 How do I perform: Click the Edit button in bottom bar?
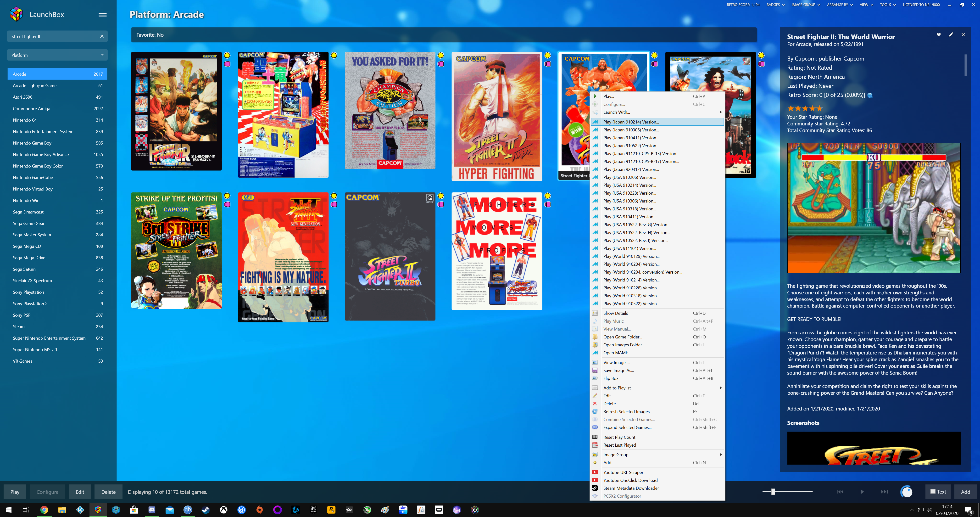[x=79, y=492]
